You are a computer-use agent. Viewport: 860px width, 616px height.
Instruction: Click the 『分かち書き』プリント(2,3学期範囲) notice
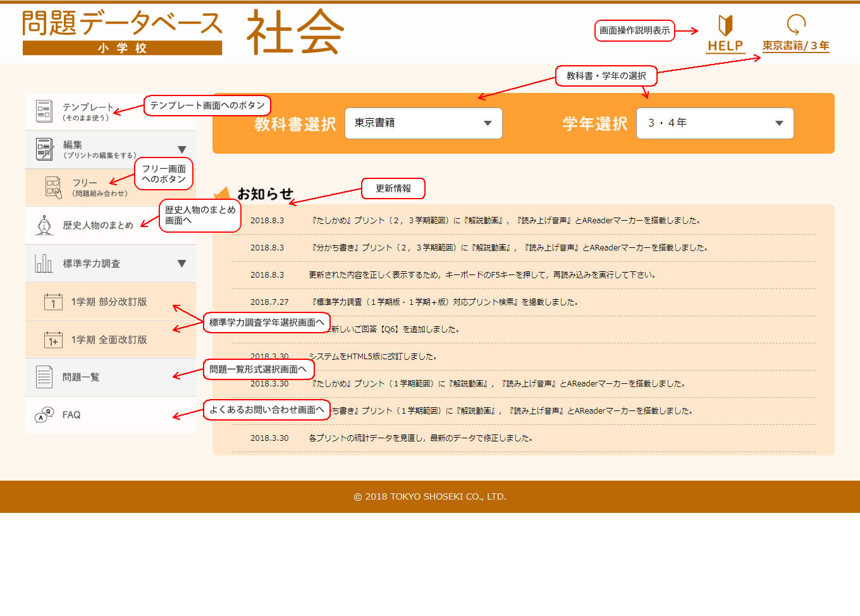(510, 248)
